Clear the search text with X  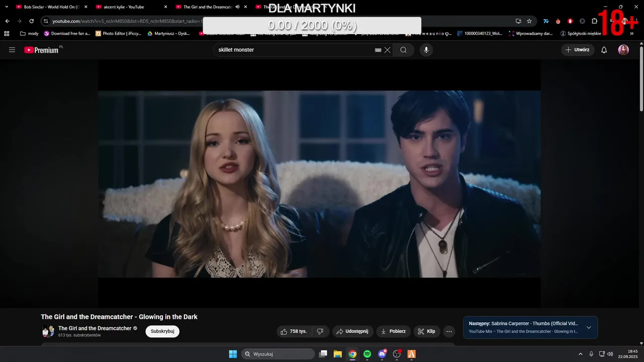pyautogui.click(x=387, y=50)
